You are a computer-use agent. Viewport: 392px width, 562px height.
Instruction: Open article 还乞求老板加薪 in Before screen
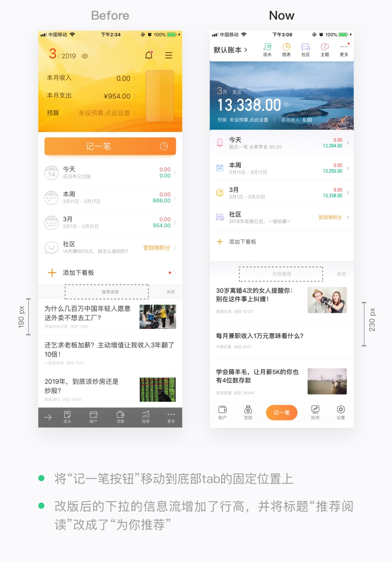pyautogui.click(x=109, y=349)
